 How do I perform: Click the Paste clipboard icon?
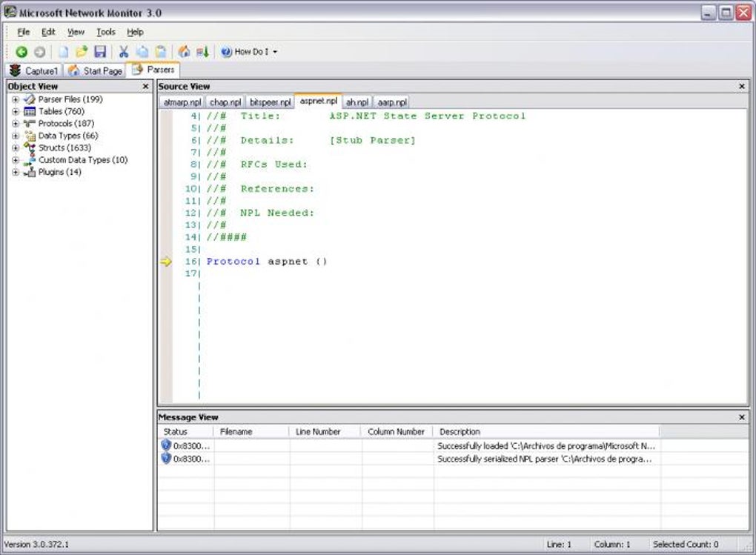point(160,52)
